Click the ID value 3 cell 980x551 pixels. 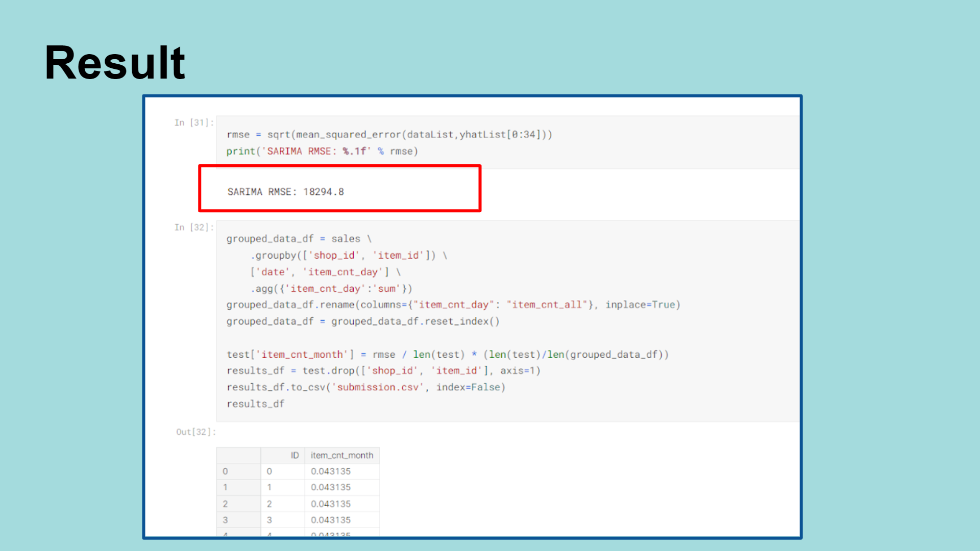coord(269,520)
